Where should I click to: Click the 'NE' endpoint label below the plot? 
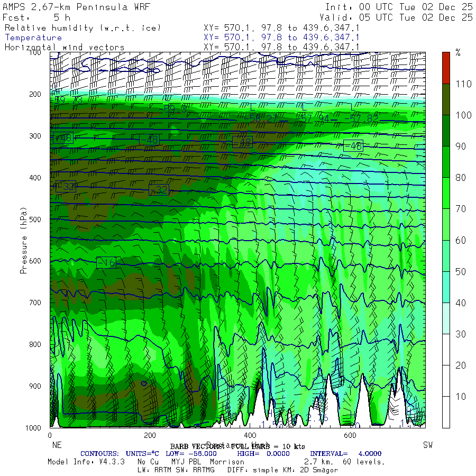coord(57,445)
